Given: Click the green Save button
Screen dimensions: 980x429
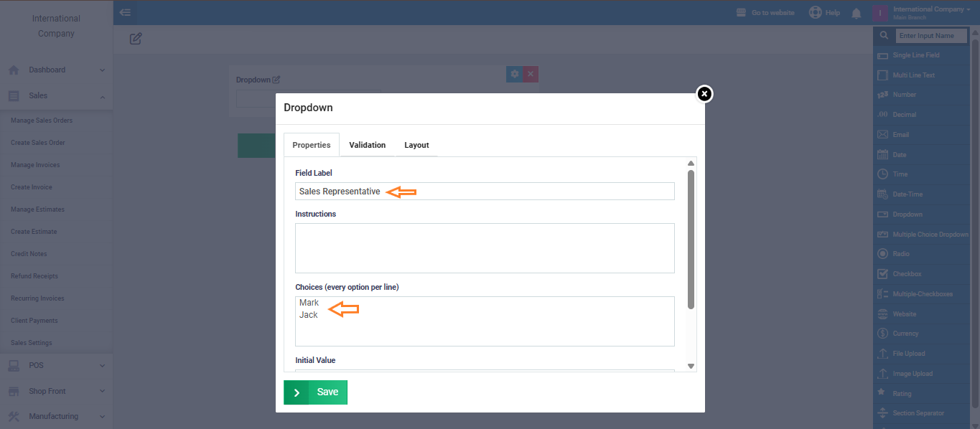Looking at the screenshot, I should (x=315, y=392).
